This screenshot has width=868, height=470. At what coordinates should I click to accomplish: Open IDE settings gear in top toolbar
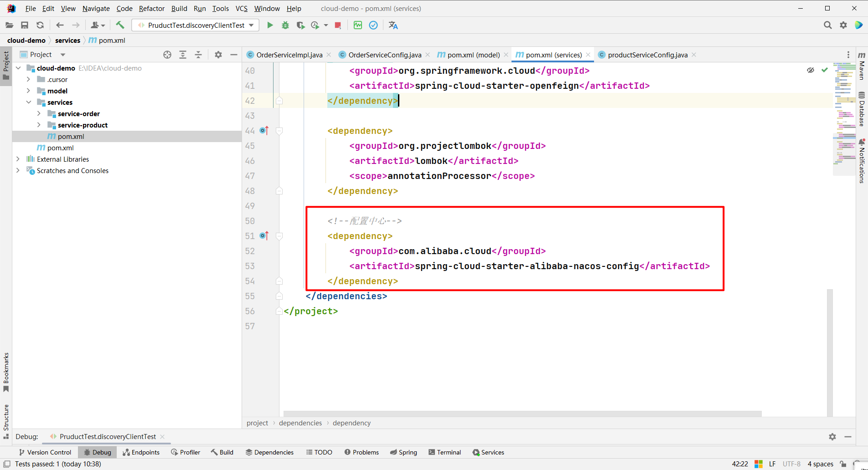(x=843, y=26)
